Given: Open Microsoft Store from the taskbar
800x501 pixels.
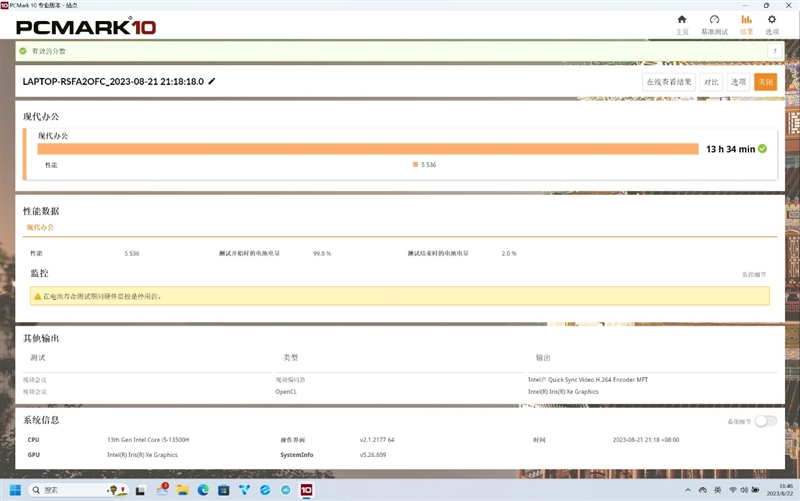Looking at the screenshot, I should (x=223, y=490).
